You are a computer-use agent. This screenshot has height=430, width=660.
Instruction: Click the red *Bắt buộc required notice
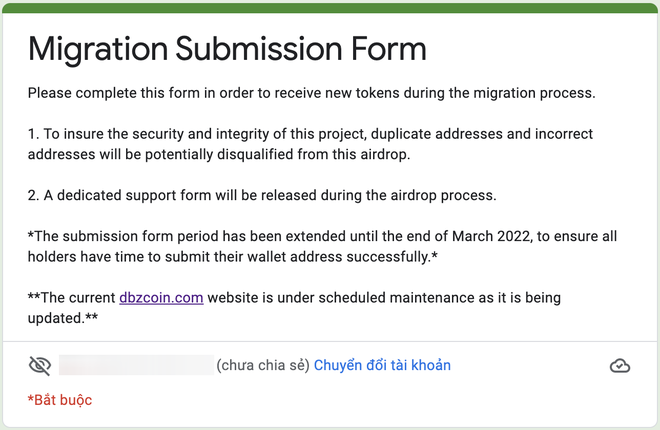(60, 400)
